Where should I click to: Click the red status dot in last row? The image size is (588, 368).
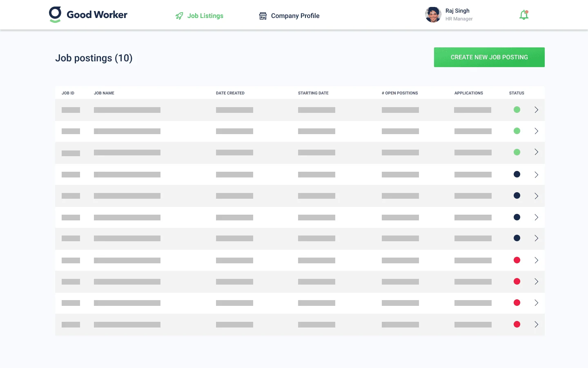517,324
